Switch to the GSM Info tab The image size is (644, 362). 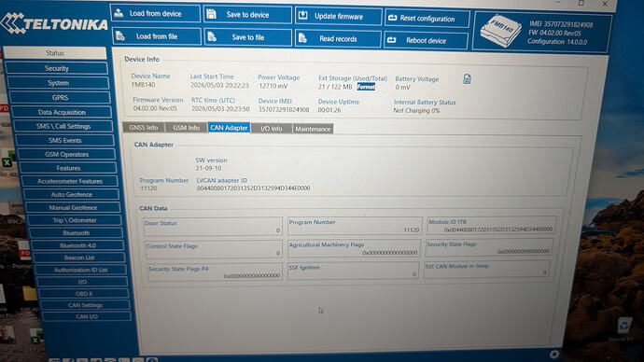[186, 128]
